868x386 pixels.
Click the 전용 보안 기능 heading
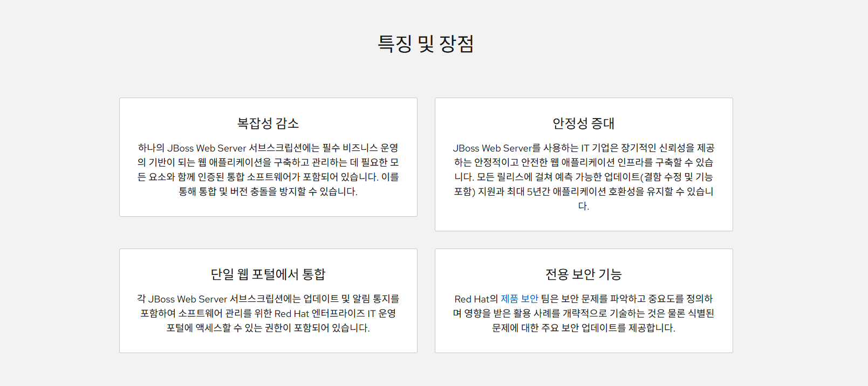[584, 274]
